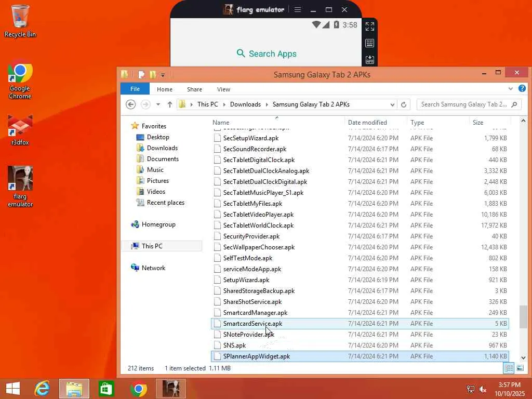The image size is (532, 399).
Task: Open the Recycle Bin desktop icon
Action: [20, 21]
